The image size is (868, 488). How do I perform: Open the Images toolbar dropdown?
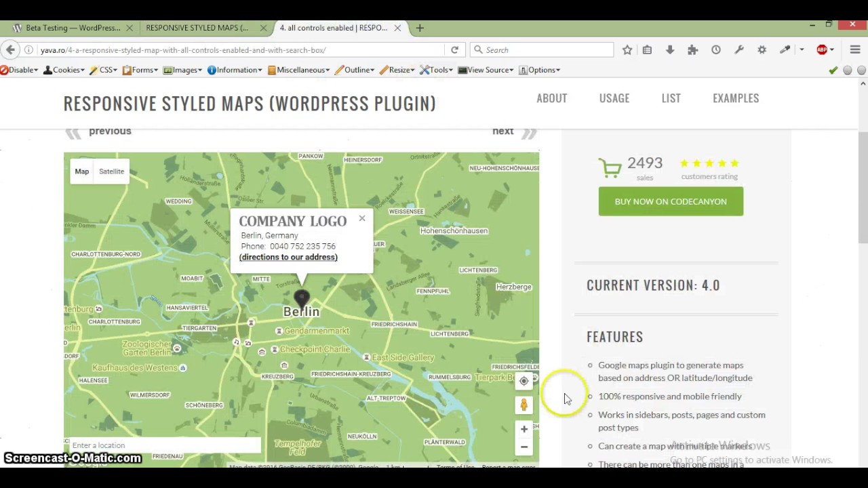[183, 70]
